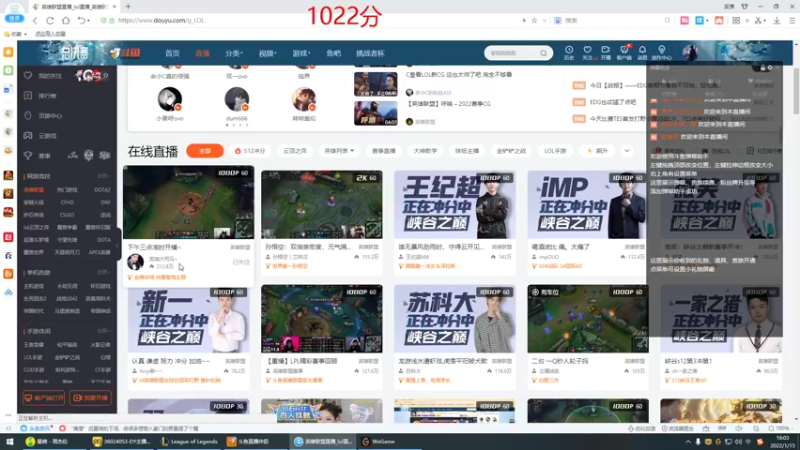This screenshot has height=450, width=800.
Task: Open the 苏科大 正在冲分中 stream thumbnail
Action: click(455, 319)
